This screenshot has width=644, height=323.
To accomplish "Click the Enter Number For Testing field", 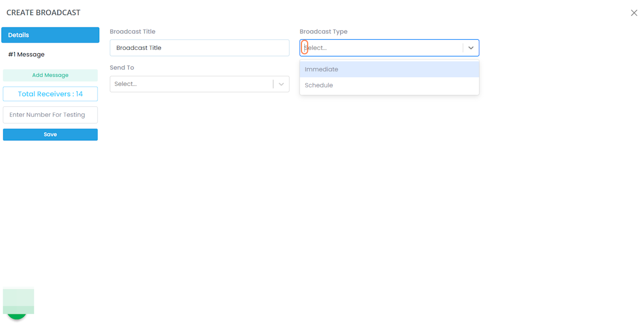I will (x=50, y=114).
